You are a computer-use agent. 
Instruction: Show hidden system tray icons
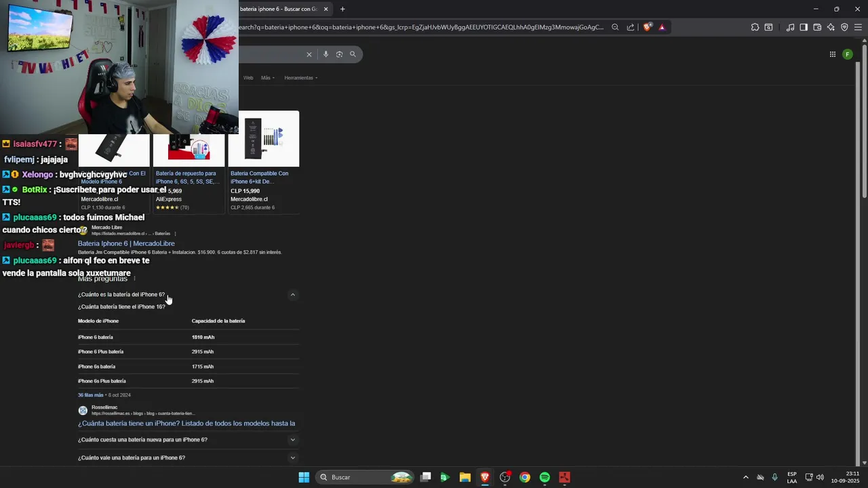(745, 477)
